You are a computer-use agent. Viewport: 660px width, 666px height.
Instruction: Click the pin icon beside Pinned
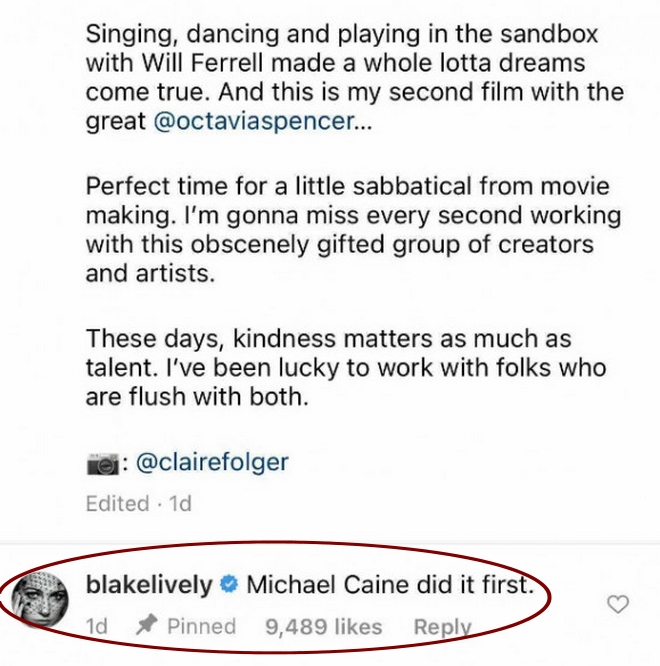click(x=146, y=627)
